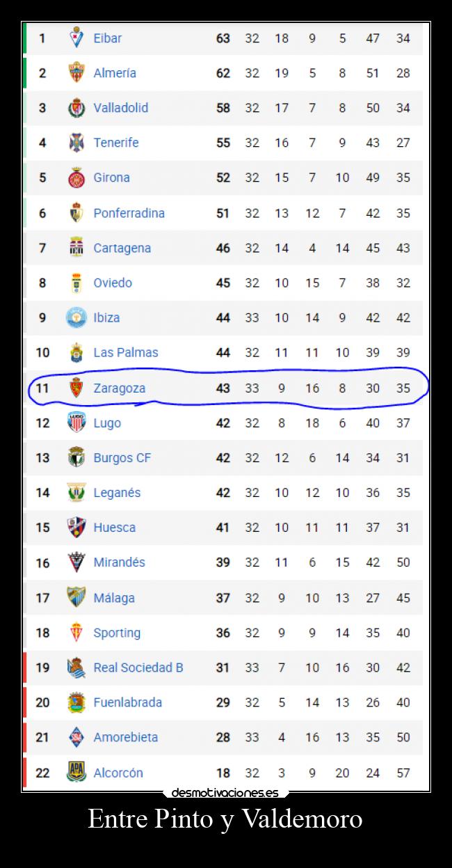The width and height of the screenshot is (452, 868).
Task: Open the Cartagena team link
Action: coord(122,248)
